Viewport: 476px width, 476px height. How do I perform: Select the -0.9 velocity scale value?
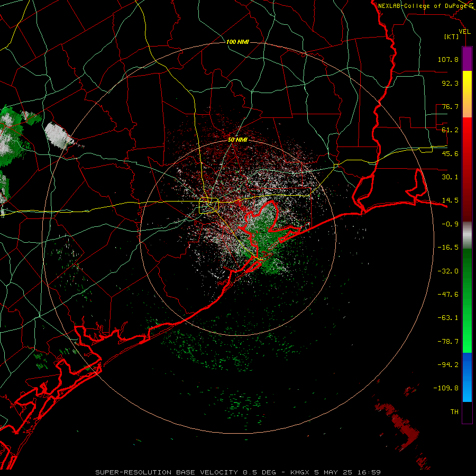pyautogui.click(x=450, y=224)
